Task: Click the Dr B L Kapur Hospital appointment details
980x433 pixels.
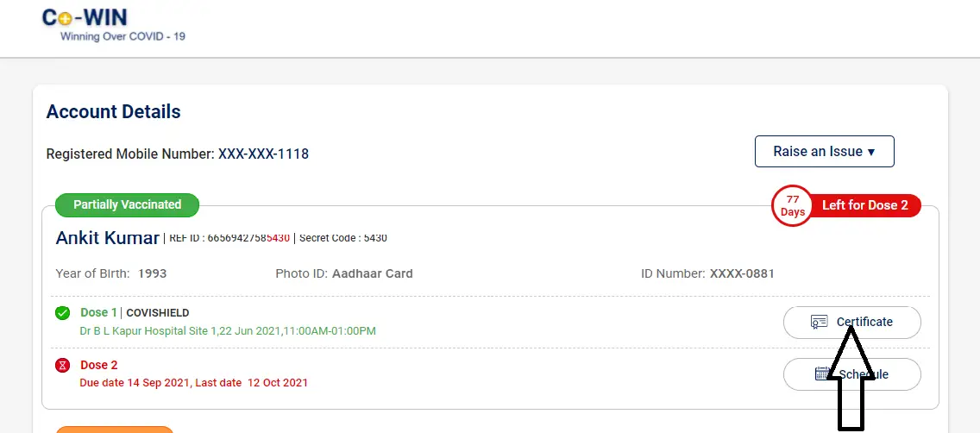Action: click(x=228, y=331)
